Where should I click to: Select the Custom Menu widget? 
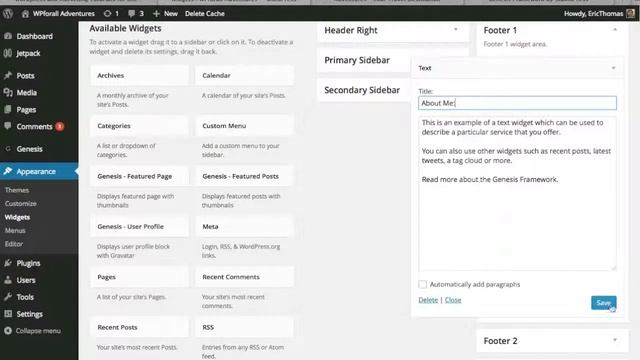point(244,126)
